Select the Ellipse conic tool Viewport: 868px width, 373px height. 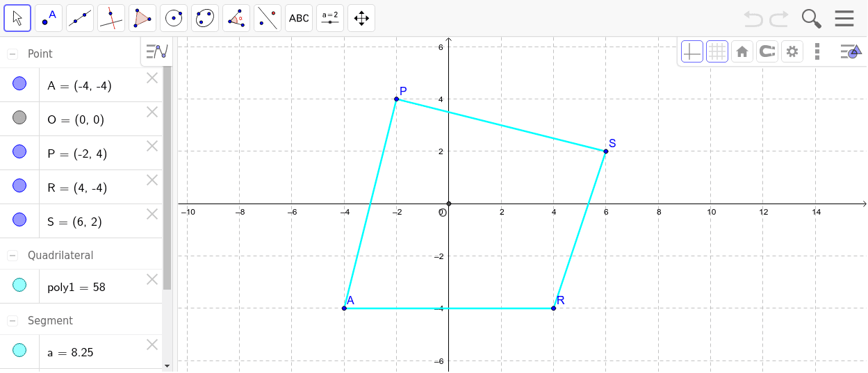205,18
